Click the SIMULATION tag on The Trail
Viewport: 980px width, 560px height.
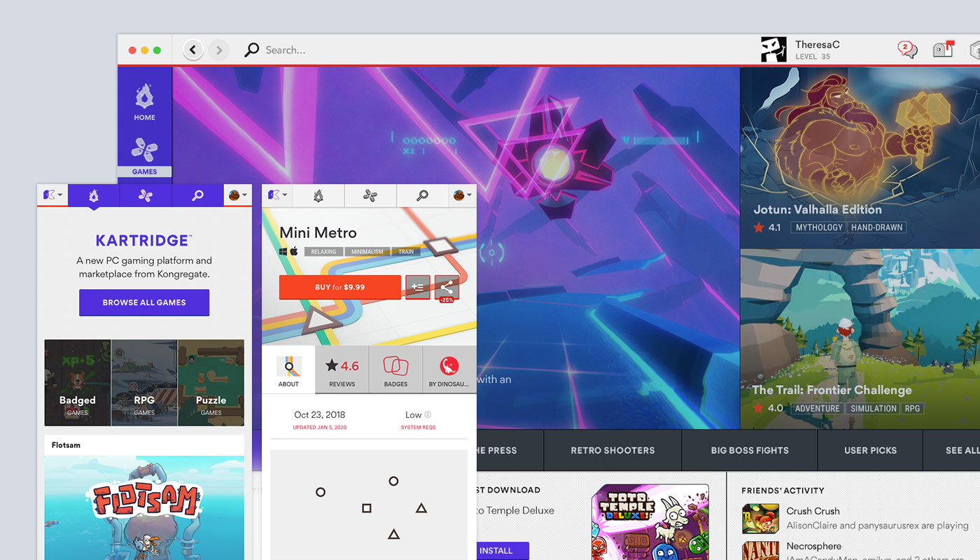coord(874,408)
